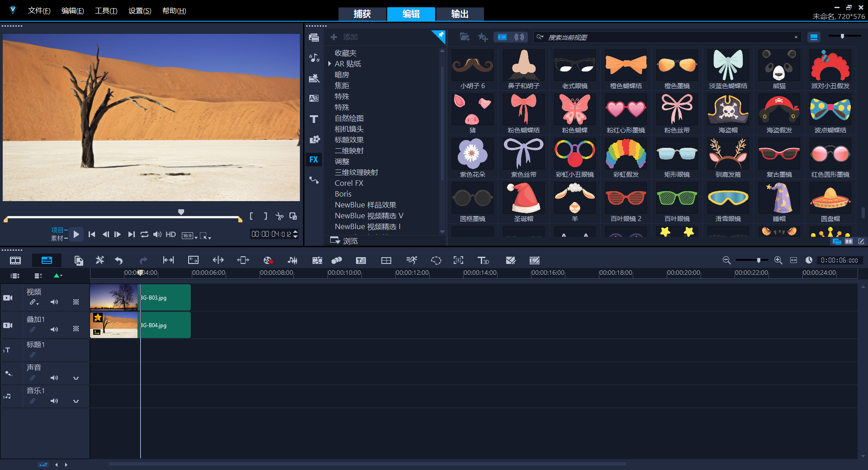Expand the AR 贴纸 category
This screenshot has width=868, height=470.
(x=330, y=64)
